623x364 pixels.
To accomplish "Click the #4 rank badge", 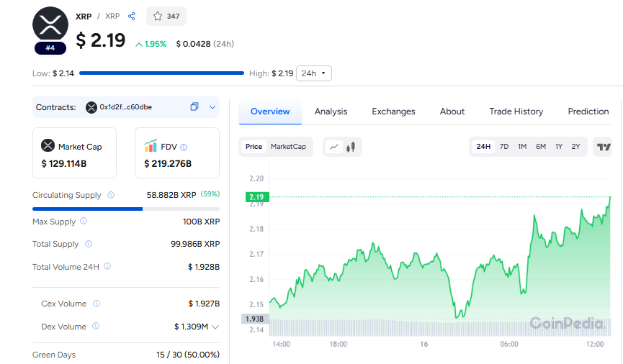I will tap(50, 48).
